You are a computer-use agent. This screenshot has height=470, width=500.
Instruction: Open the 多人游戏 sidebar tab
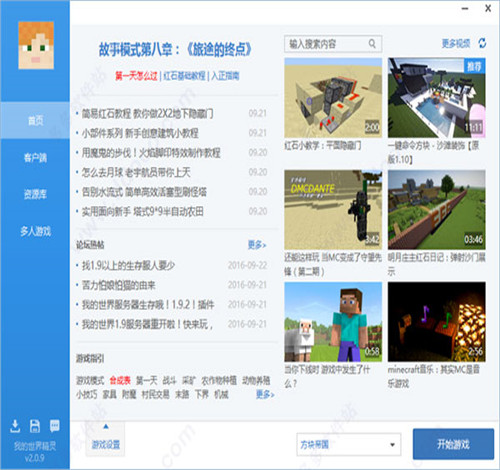pyautogui.click(x=35, y=231)
